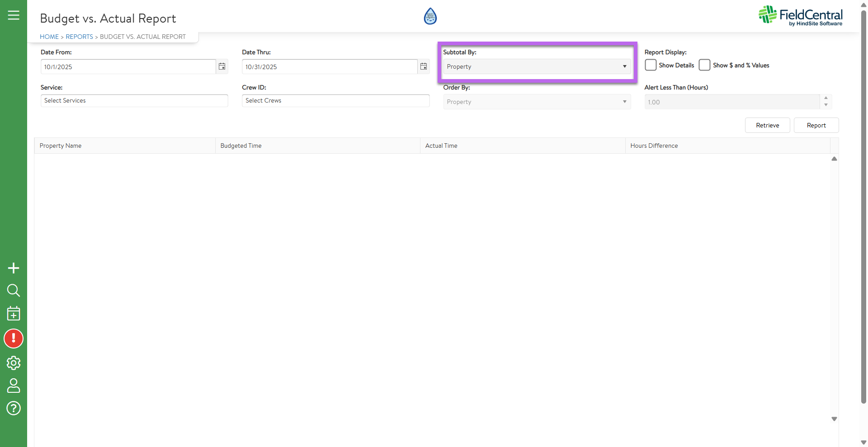The image size is (868, 447).
Task: Toggle Show $ and % Values checkbox
Action: click(704, 65)
